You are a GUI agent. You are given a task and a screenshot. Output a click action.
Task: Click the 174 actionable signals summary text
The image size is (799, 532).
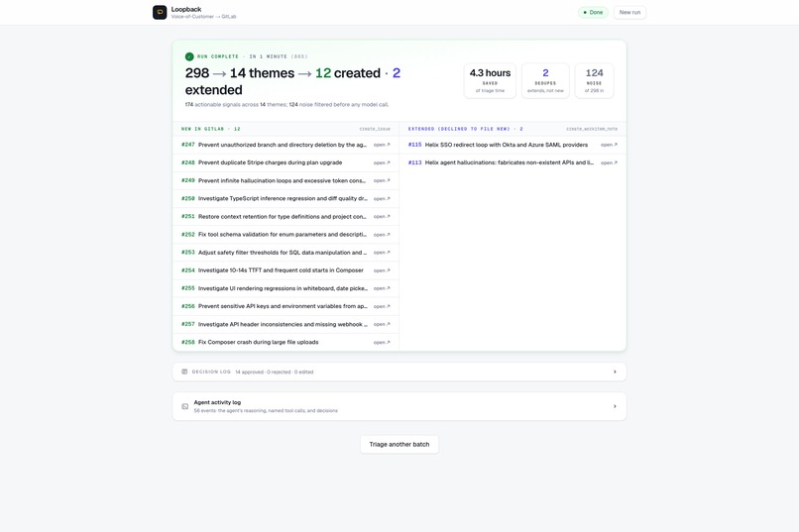[x=286, y=104]
